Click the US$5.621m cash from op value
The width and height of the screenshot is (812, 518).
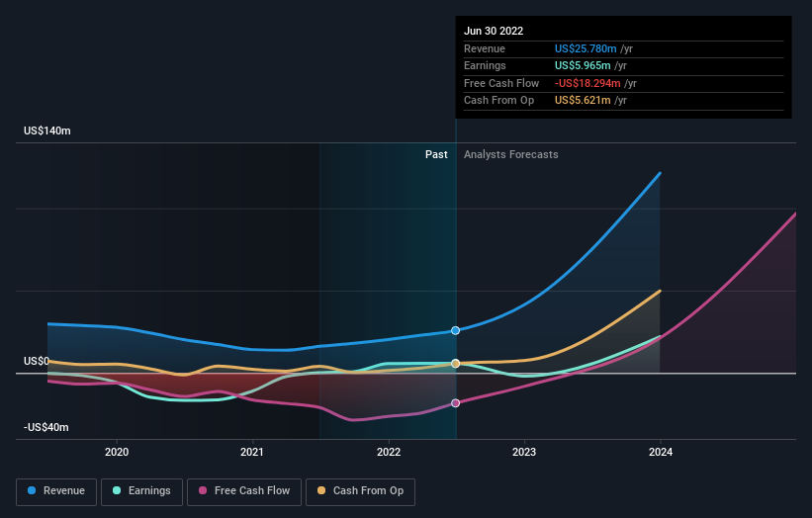coord(583,101)
